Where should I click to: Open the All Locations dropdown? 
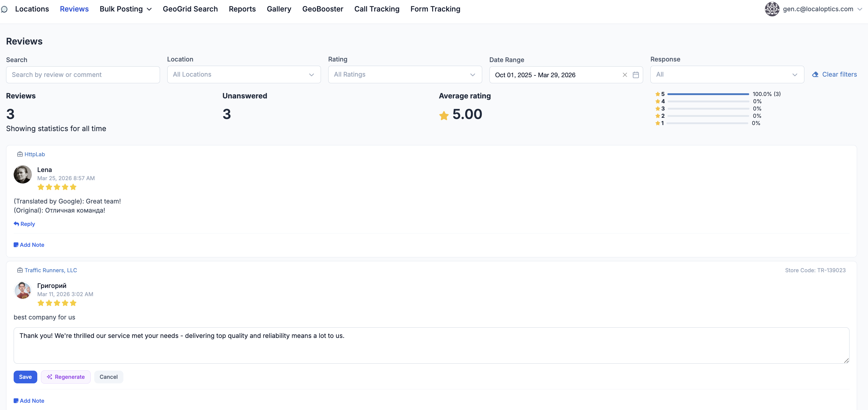click(244, 74)
